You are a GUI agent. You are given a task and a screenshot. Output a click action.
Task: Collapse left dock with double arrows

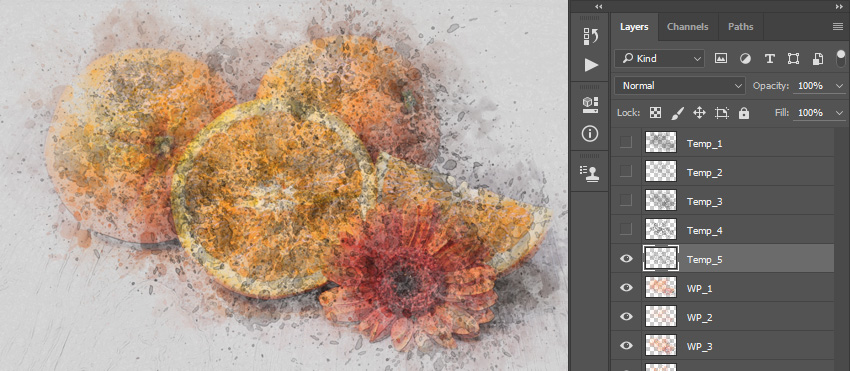[598, 7]
